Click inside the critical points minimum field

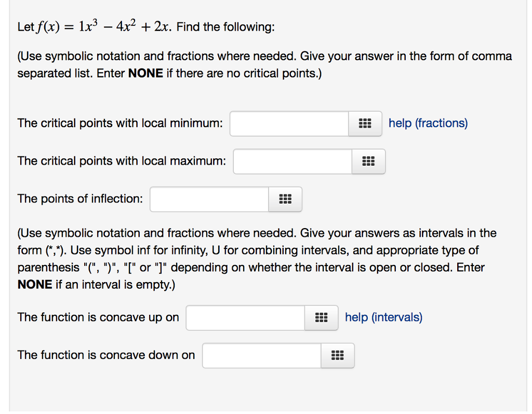(x=289, y=124)
